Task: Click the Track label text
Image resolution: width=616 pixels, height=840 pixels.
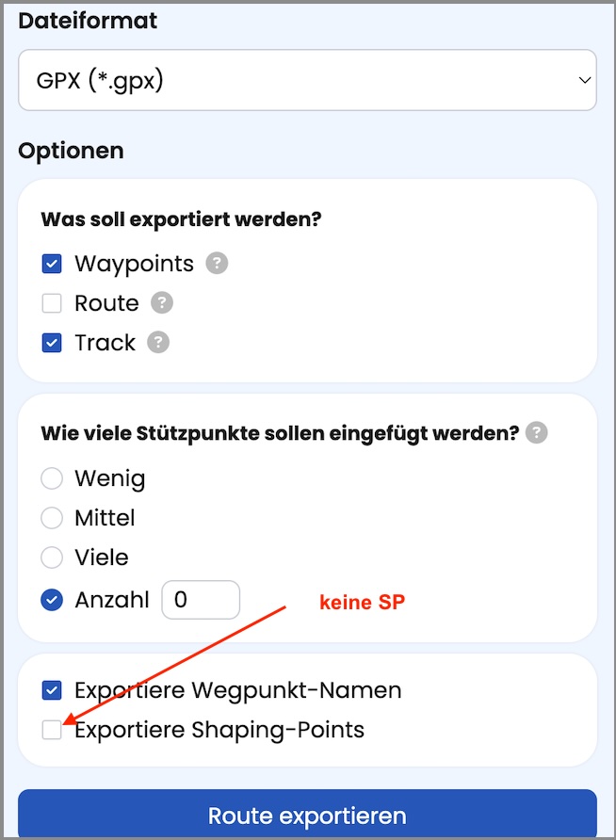Action: pyautogui.click(x=105, y=343)
